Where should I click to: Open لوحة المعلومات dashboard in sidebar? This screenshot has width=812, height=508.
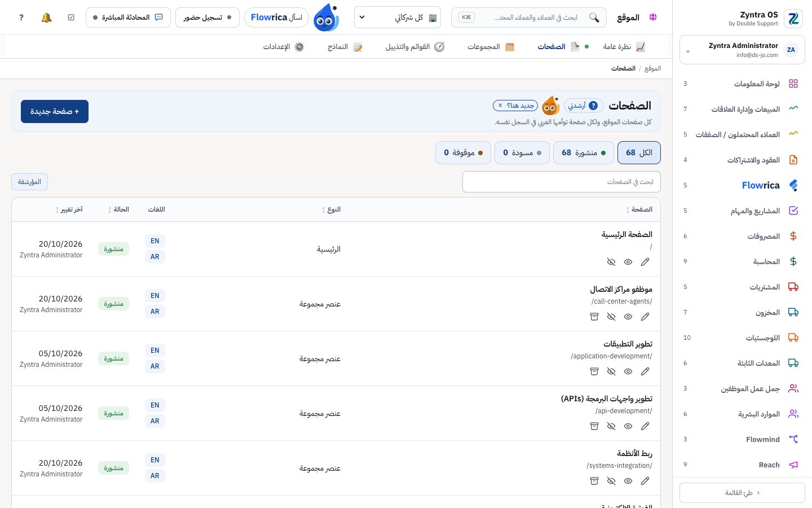click(x=742, y=84)
